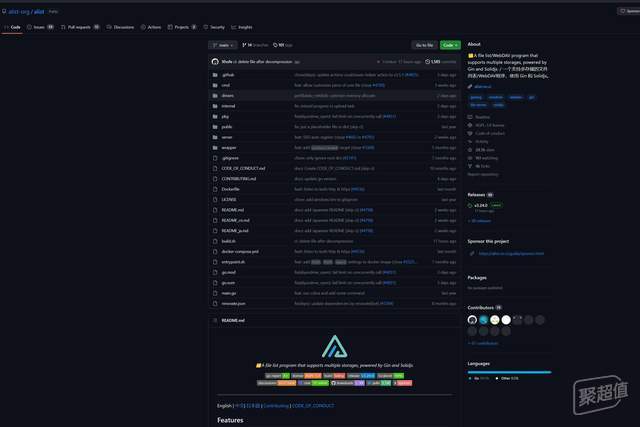Screen dimensions: 640x427
Task: Click the Languages bar in sidebar
Action: point(509,372)
